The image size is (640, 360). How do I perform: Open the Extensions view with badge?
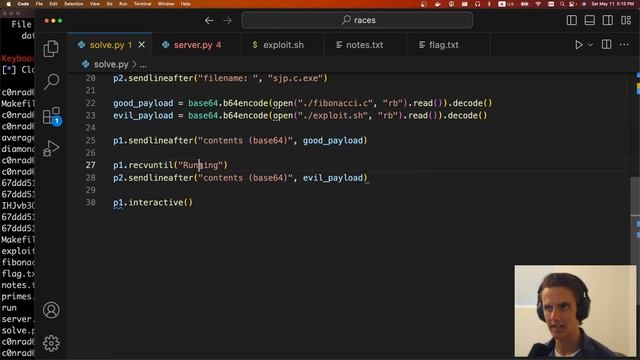click(52, 116)
